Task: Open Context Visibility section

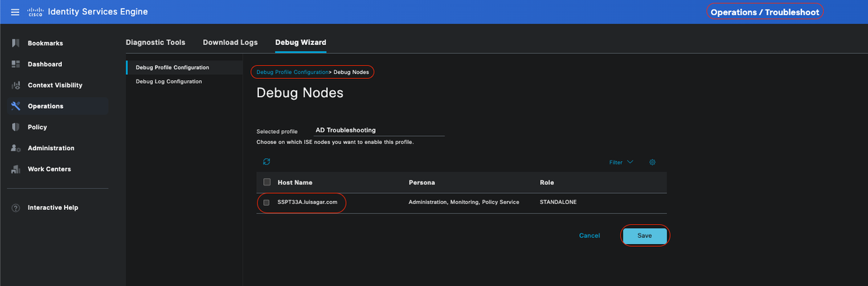Action: click(x=55, y=85)
